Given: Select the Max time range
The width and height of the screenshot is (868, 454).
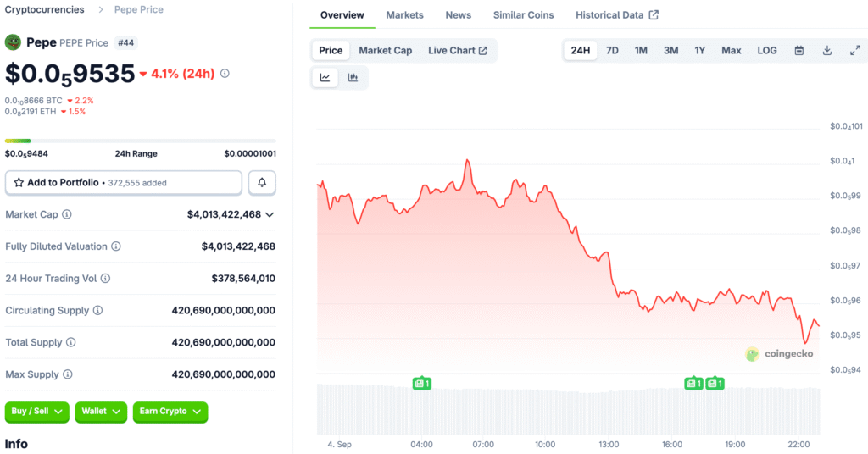Looking at the screenshot, I should (x=732, y=50).
